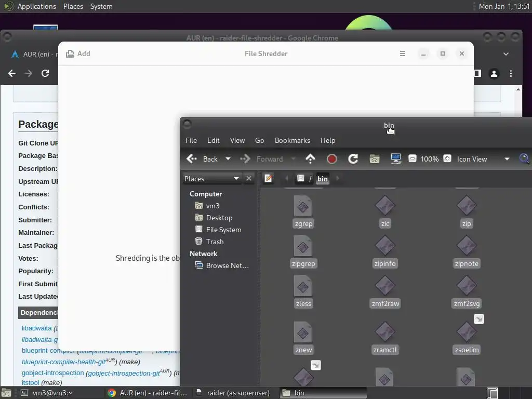Expand Chrome's tab search chevron
Viewport: 532px width, 399px height.
[506, 54]
